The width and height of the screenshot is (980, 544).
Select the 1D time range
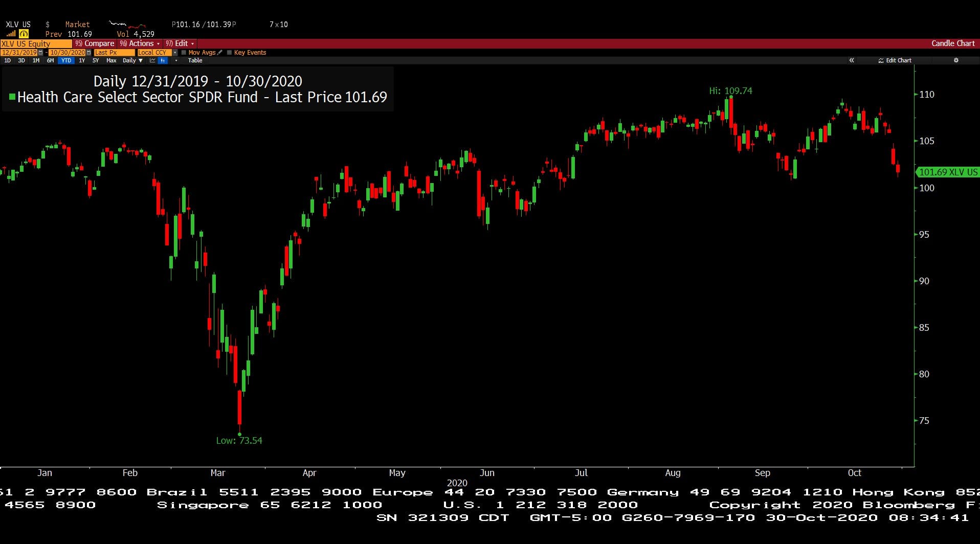click(7, 60)
